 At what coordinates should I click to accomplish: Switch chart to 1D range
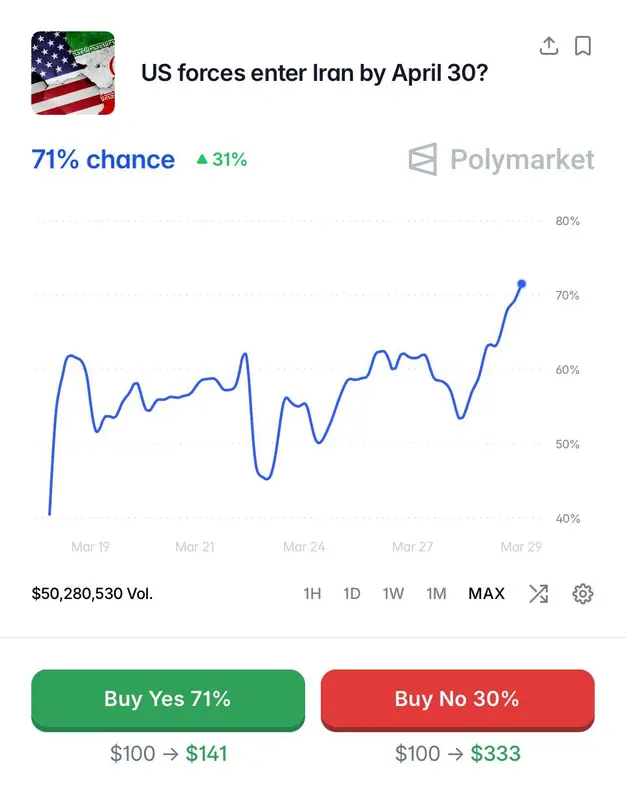[x=352, y=594]
